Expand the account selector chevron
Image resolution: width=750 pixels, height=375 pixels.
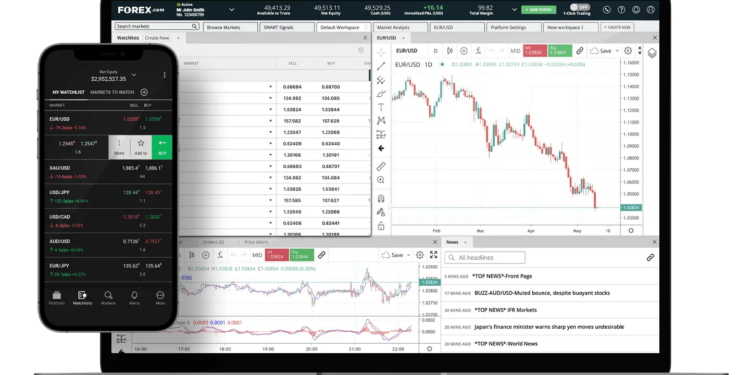tap(232, 10)
